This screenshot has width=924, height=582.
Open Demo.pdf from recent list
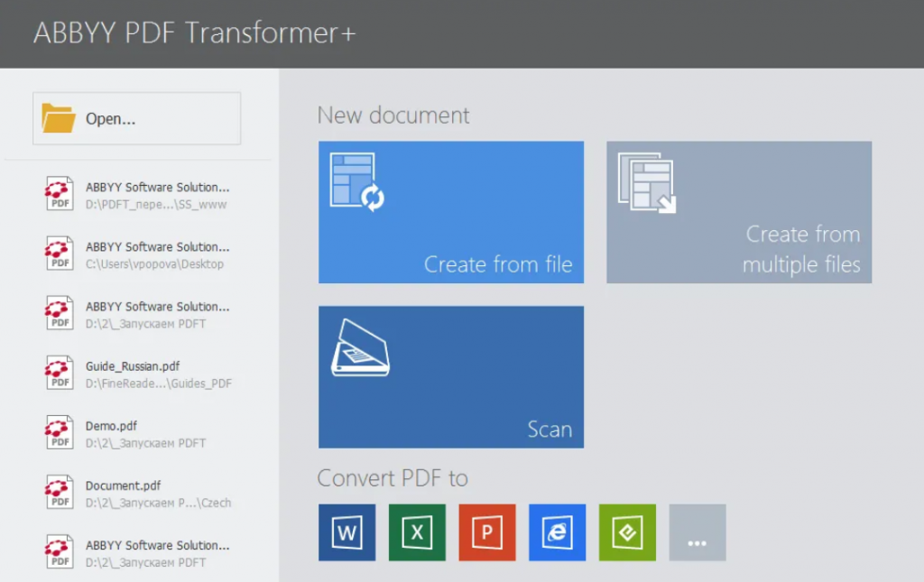click(x=112, y=426)
